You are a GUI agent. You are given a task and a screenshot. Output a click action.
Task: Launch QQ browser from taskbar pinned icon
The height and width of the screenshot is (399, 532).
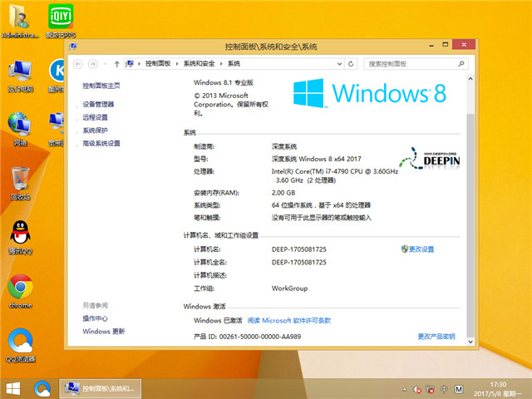pyautogui.click(x=42, y=388)
